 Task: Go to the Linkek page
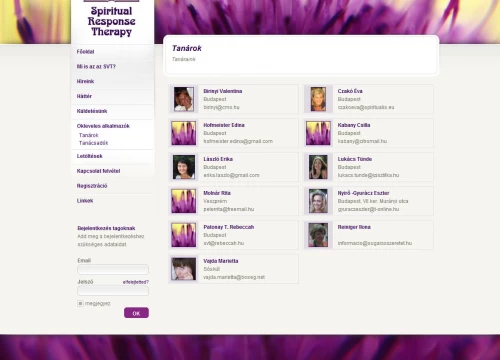tap(85, 201)
